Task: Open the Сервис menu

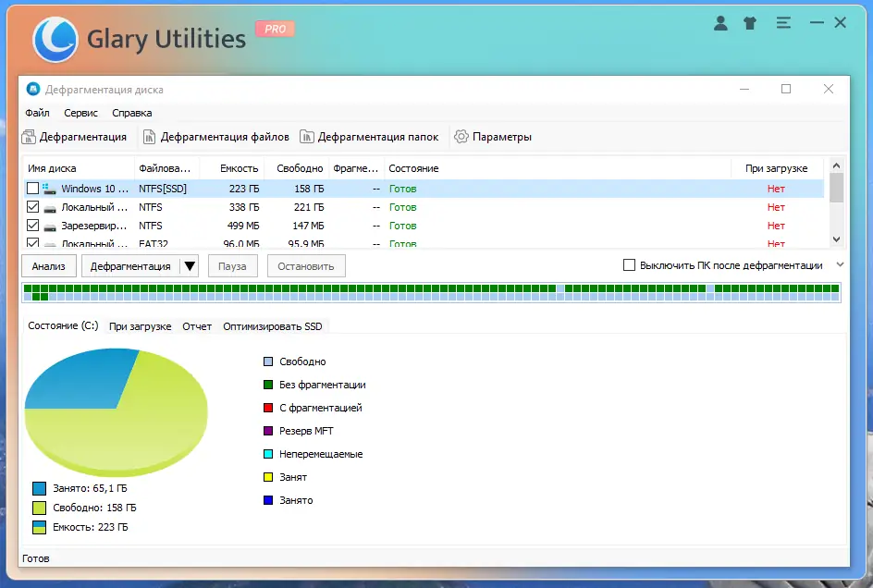Action: (x=80, y=113)
